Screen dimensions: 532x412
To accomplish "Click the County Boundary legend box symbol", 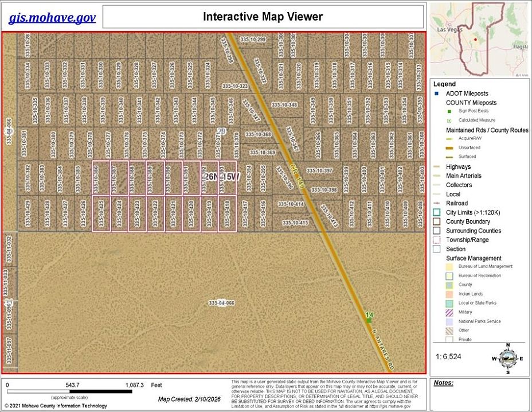I will tap(437, 221).
